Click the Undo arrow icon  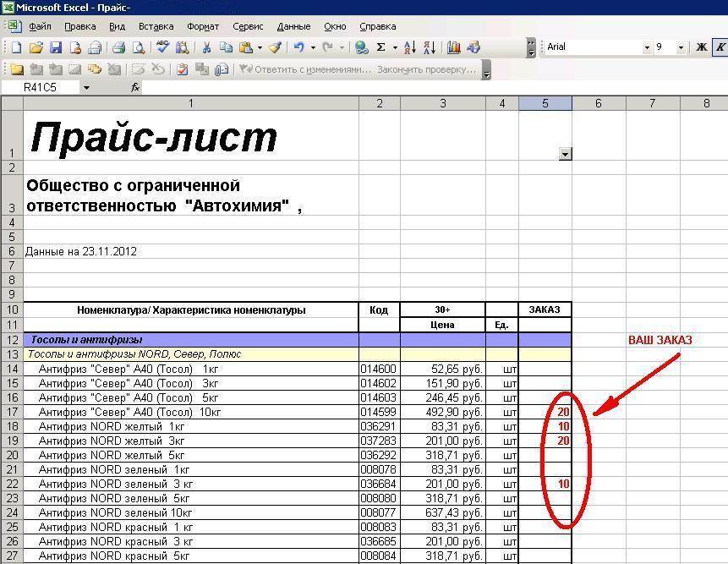[x=299, y=47]
